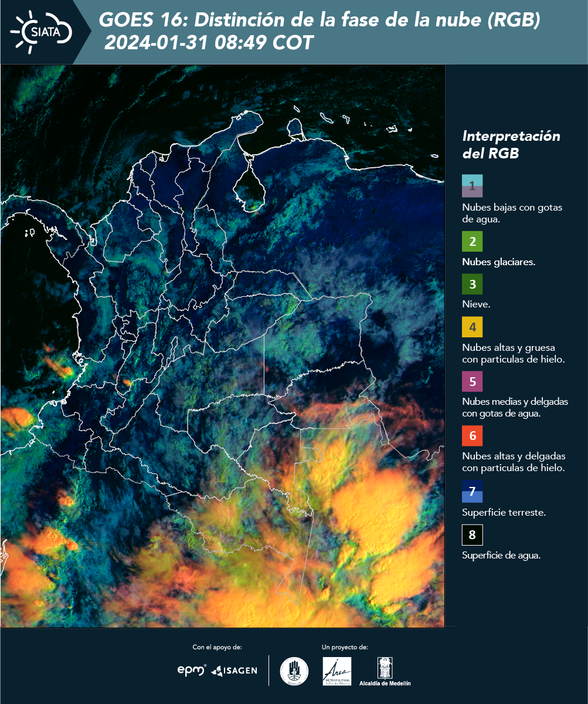588x704 pixels.
Task: Click 'Nubes medias y delgadas' legend label
Action: pyautogui.click(x=515, y=408)
